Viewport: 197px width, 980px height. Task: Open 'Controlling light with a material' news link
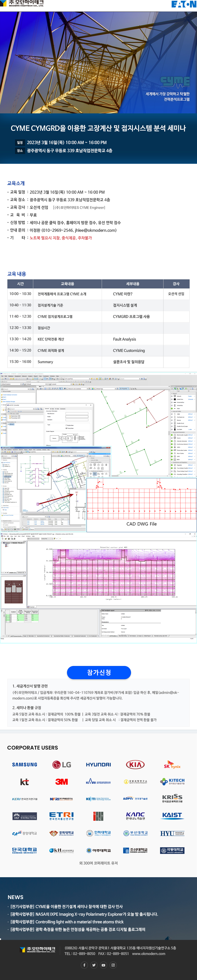(67, 921)
